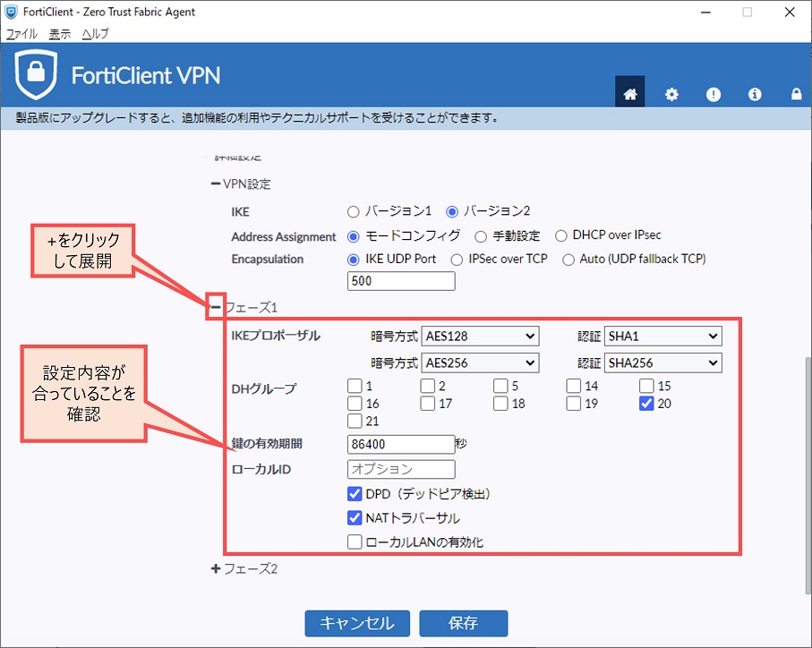Click the FortiClient shield logo

click(x=37, y=75)
